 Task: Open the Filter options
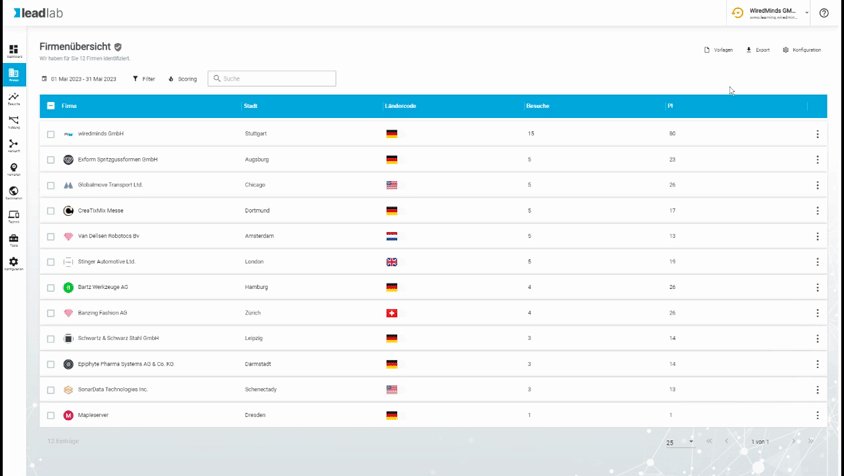tap(144, 79)
